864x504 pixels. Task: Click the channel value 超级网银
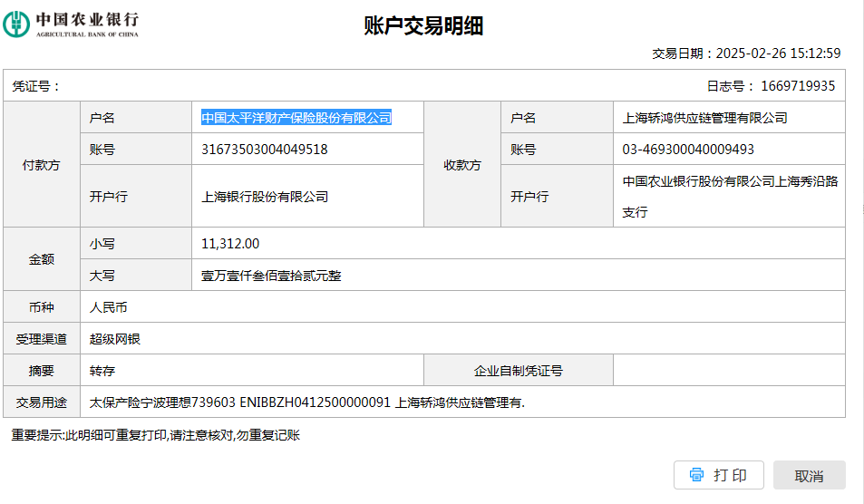pyautogui.click(x=115, y=339)
